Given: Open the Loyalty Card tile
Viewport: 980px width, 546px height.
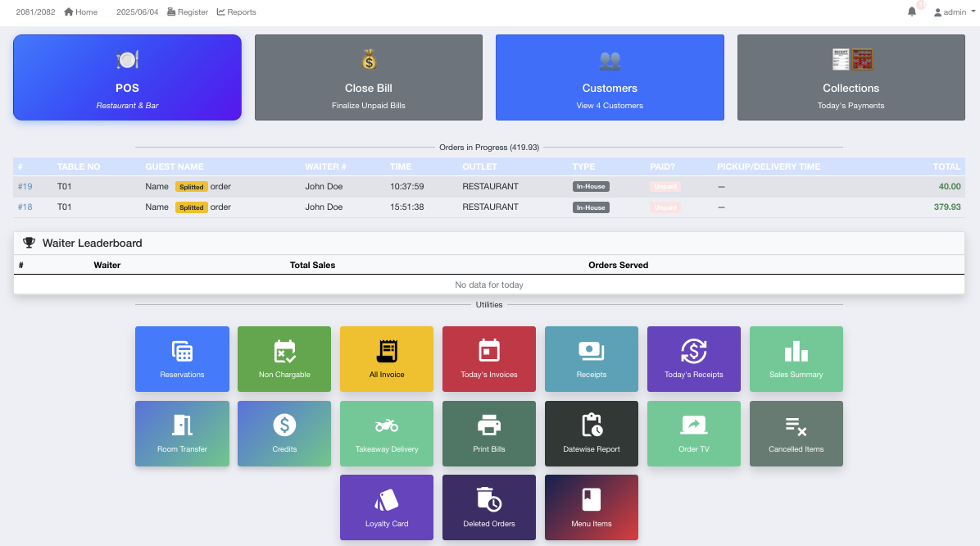Looking at the screenshot, I should tap(387, 507).
